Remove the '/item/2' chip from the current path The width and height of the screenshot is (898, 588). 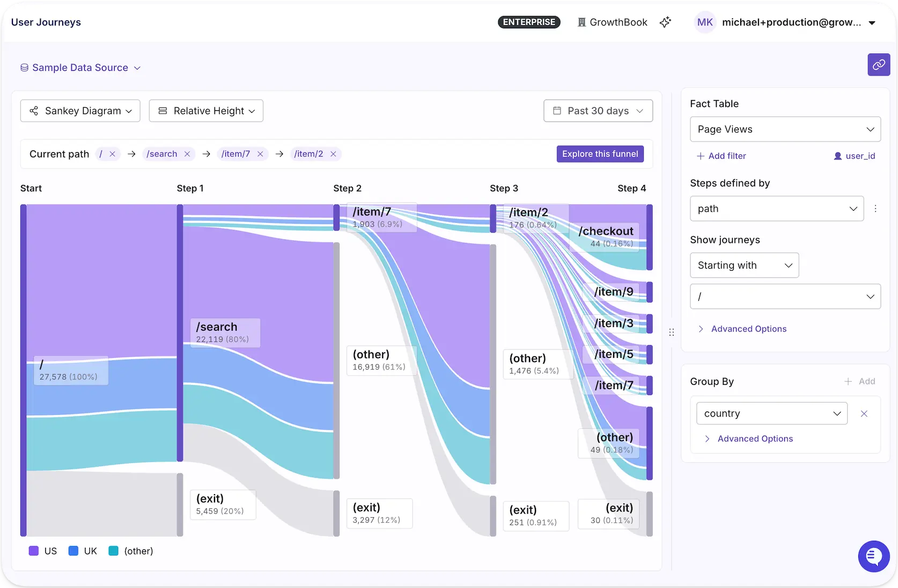pyautogui.click(x=333, y=154)
